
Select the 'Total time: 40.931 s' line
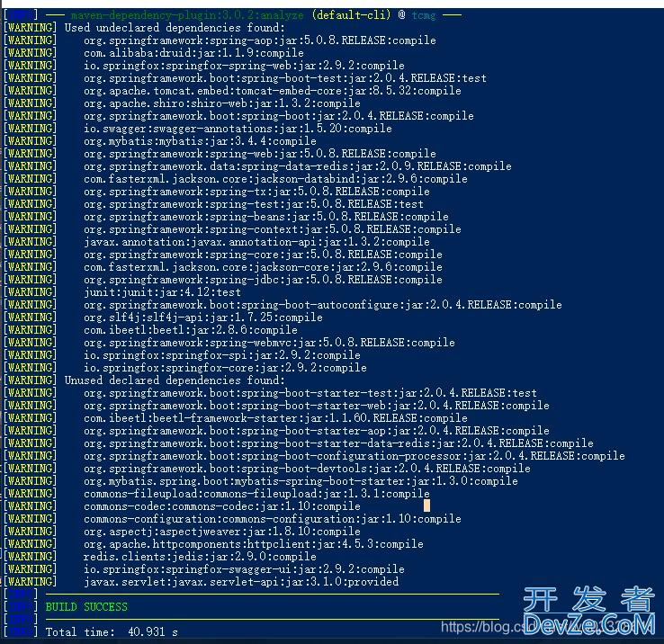[112, 632]
